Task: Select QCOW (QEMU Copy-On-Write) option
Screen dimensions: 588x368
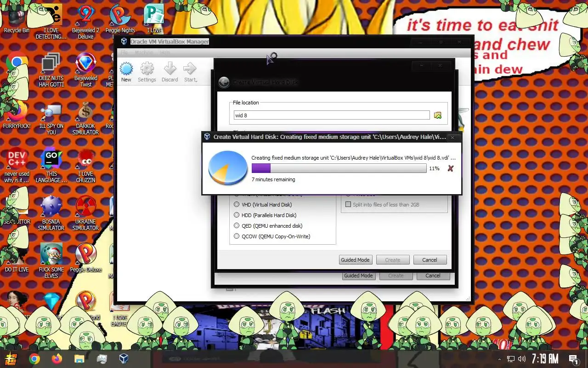Action: point(237,236)
